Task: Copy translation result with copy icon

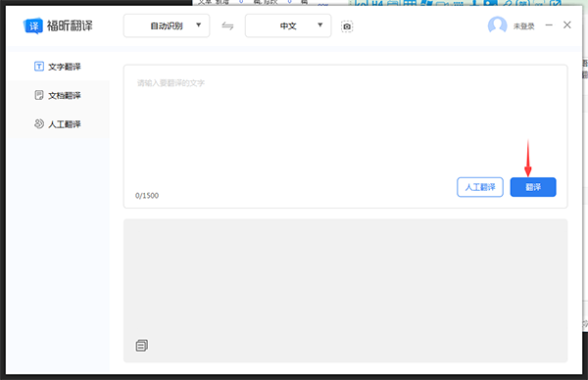Action: click(141, 345)
